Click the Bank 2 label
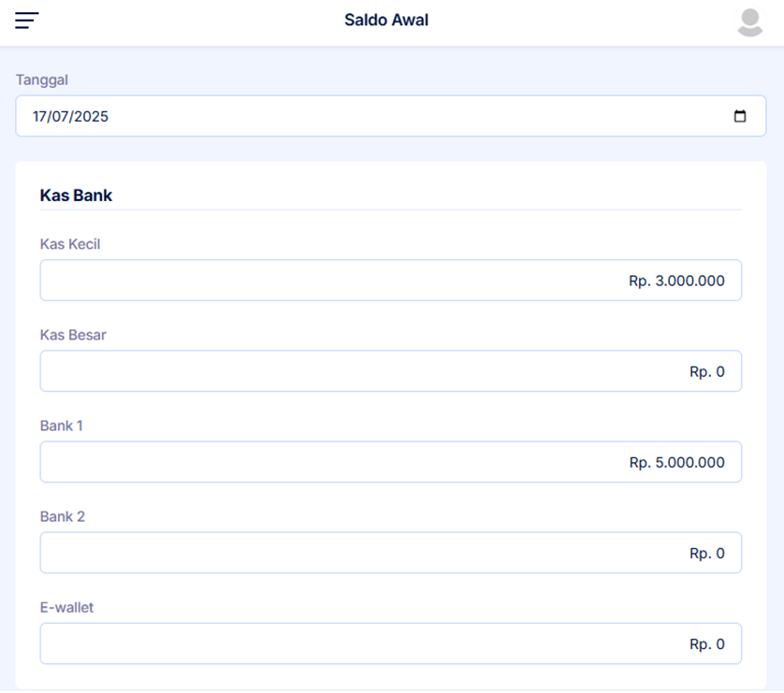The width and height of the screenshot is (784, 693). (63, 516)
